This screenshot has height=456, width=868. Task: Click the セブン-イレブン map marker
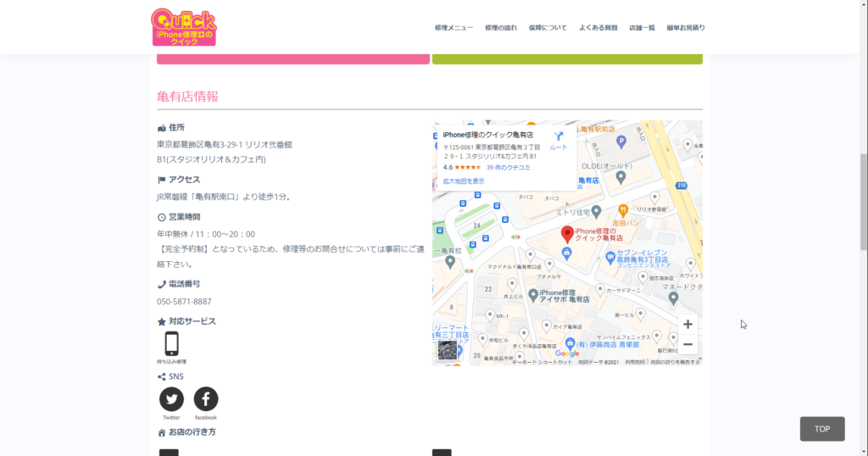610,258
